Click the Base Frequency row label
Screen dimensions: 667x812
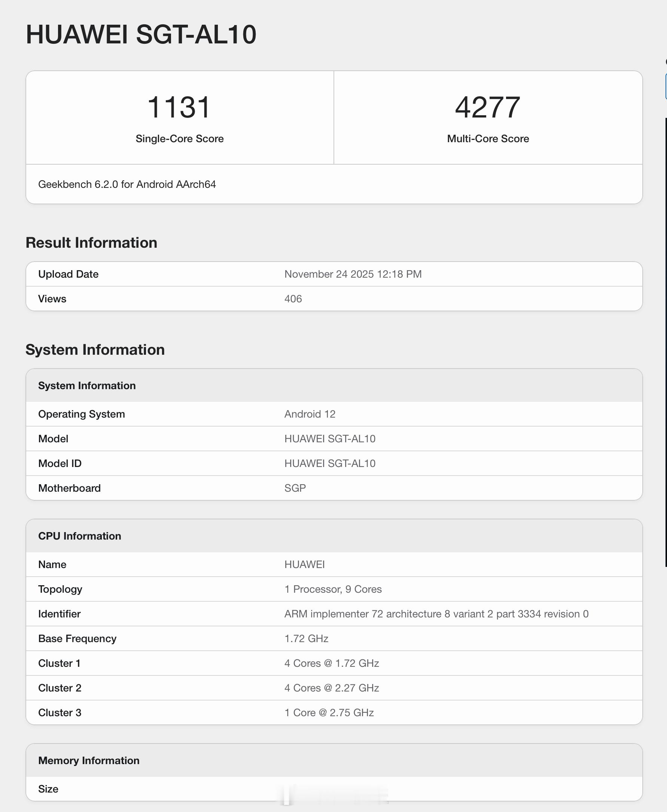(x=77, y=639)
